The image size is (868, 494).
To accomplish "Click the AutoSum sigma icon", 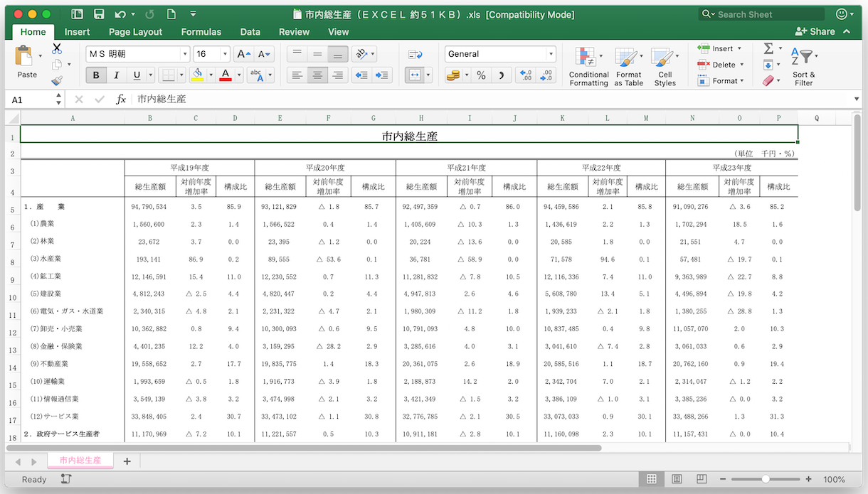I will tap(768, 48).
